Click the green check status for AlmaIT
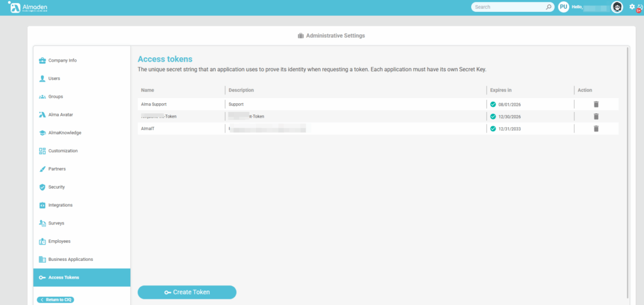This screenshot has width=644, height=305. tap(493, 129)
